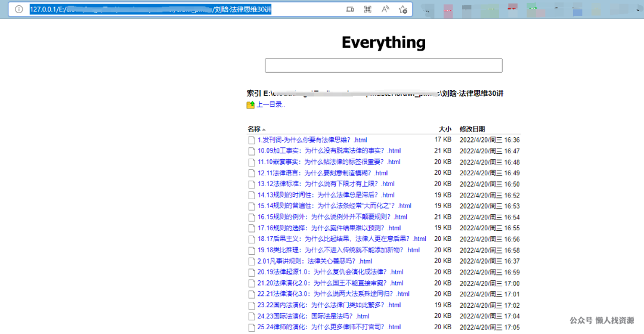Click date 2022/4/20/周三 16:49
644x334 pixels.
(x=490, y=173)
